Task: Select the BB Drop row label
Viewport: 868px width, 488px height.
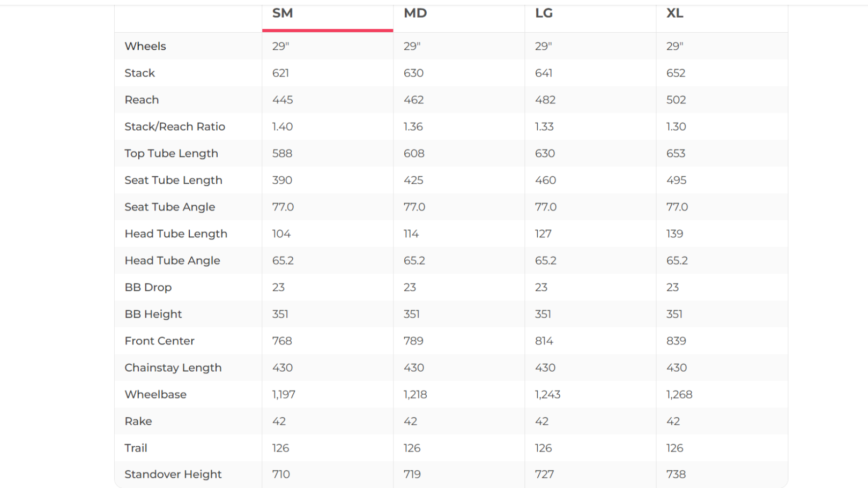Action: (148, 287)
